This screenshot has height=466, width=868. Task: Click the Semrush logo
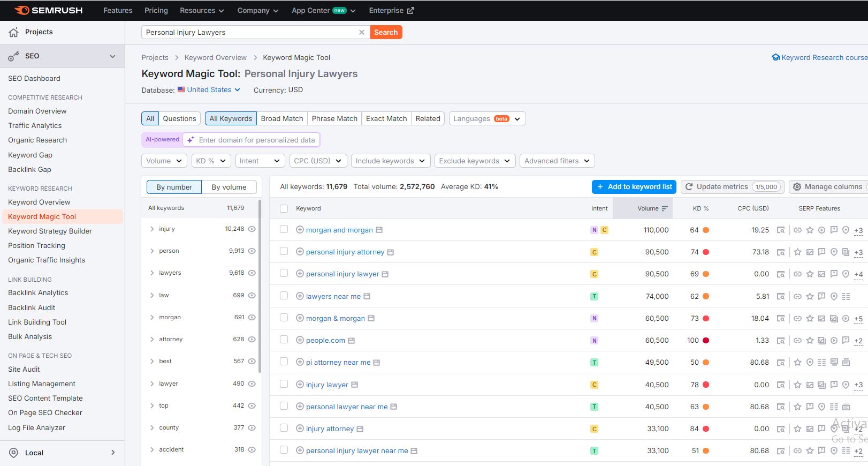tap(48, 10)
